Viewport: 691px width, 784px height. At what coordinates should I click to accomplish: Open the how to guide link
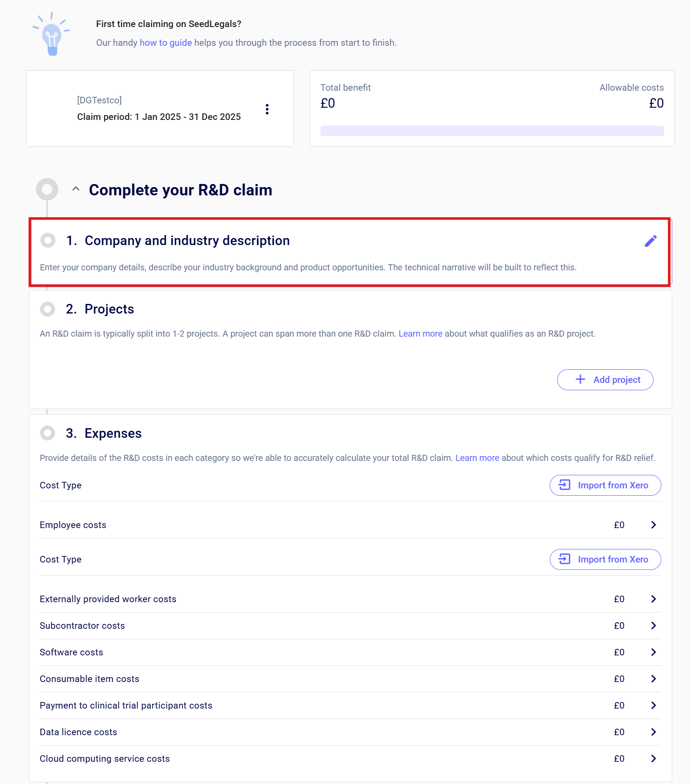point(166,43)
